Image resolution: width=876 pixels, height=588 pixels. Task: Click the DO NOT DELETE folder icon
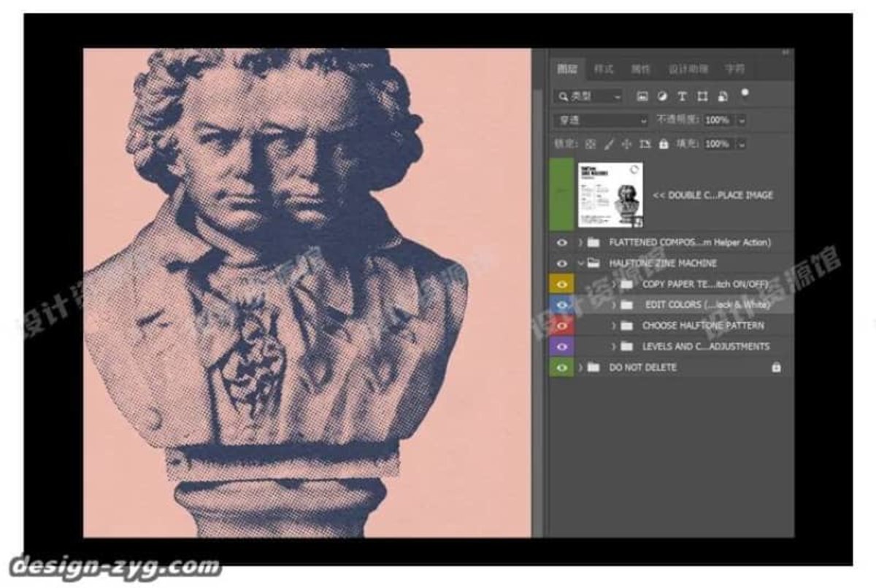[593, 368]
